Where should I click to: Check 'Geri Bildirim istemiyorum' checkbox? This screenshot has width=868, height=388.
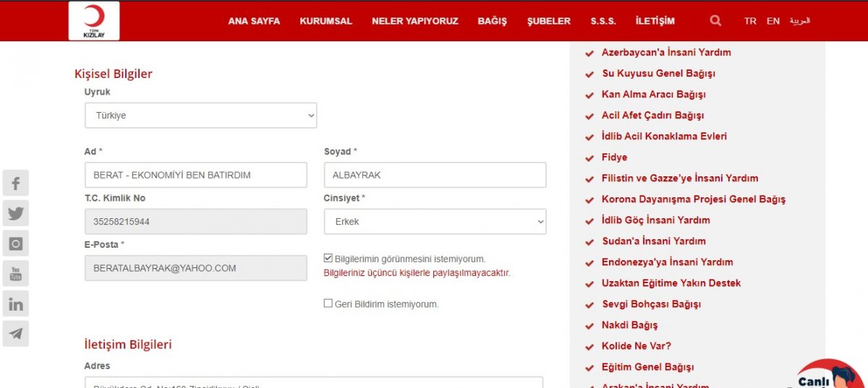[328, 303]
